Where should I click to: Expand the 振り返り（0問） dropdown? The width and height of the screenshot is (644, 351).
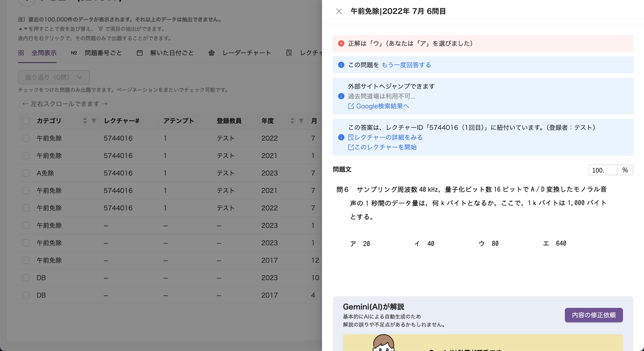coord(54,77)
